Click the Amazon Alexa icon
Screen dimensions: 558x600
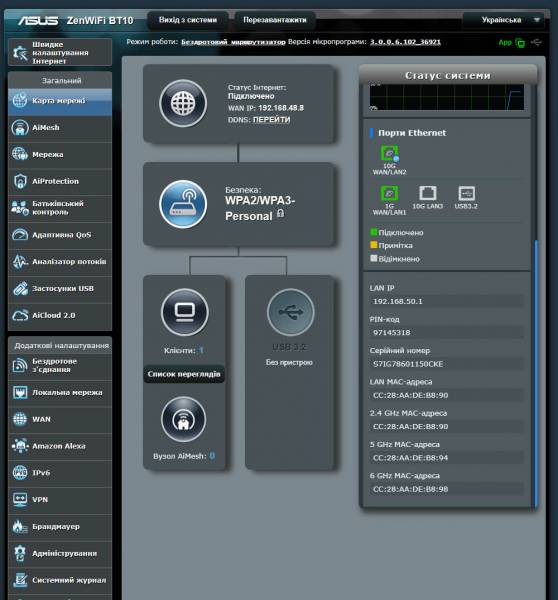tap(20, 446)
